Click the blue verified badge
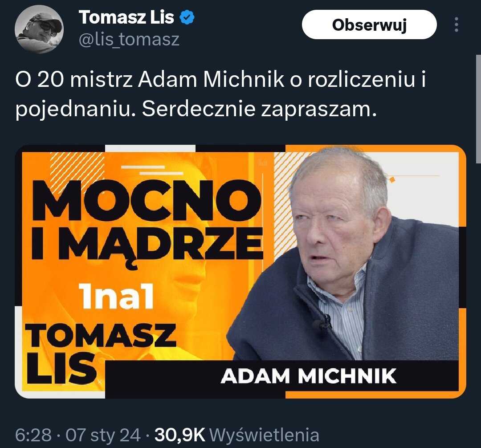Viewport: 481px width, 448px height. pos(187,17)
